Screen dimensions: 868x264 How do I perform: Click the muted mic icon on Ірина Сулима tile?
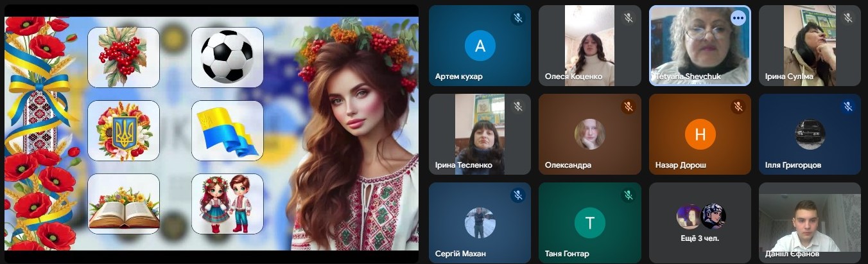pos(848,18)
